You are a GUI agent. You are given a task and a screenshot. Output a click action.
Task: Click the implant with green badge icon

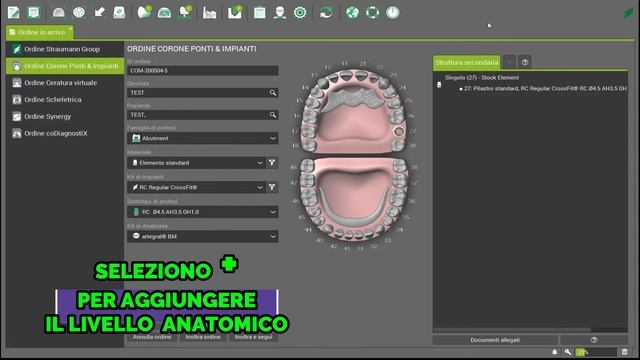[185, 13]
